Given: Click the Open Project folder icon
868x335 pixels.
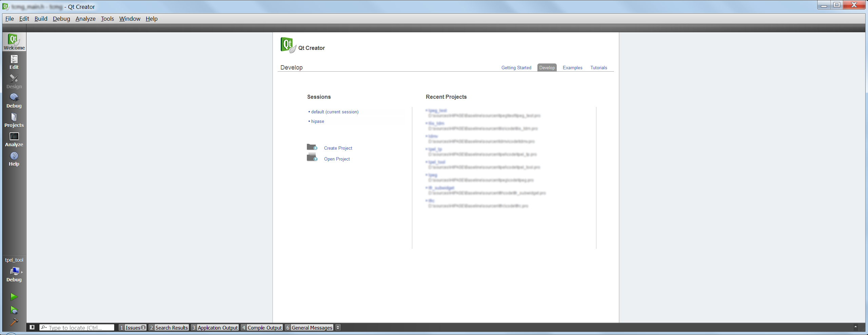Looking at the screenshot, I should coord(312,157).
